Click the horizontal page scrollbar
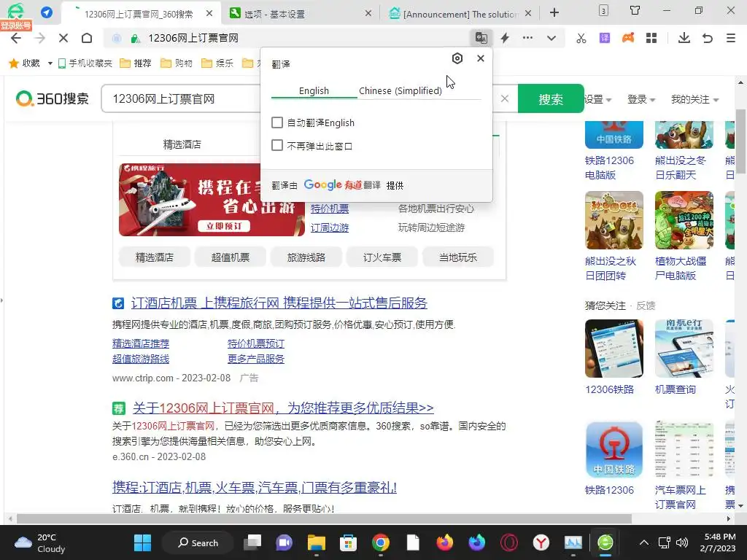This screenshot has height=560, width=747. 324,518
